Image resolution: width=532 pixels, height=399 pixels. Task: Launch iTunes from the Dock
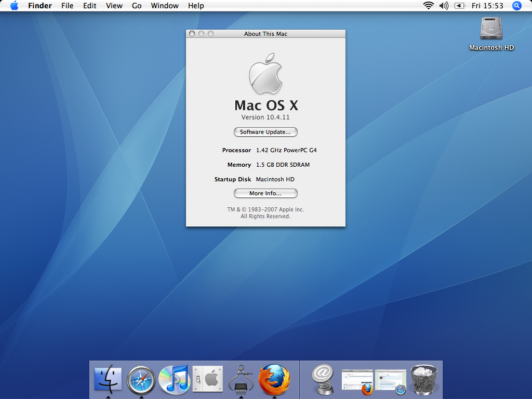click(x=174, y=379)
